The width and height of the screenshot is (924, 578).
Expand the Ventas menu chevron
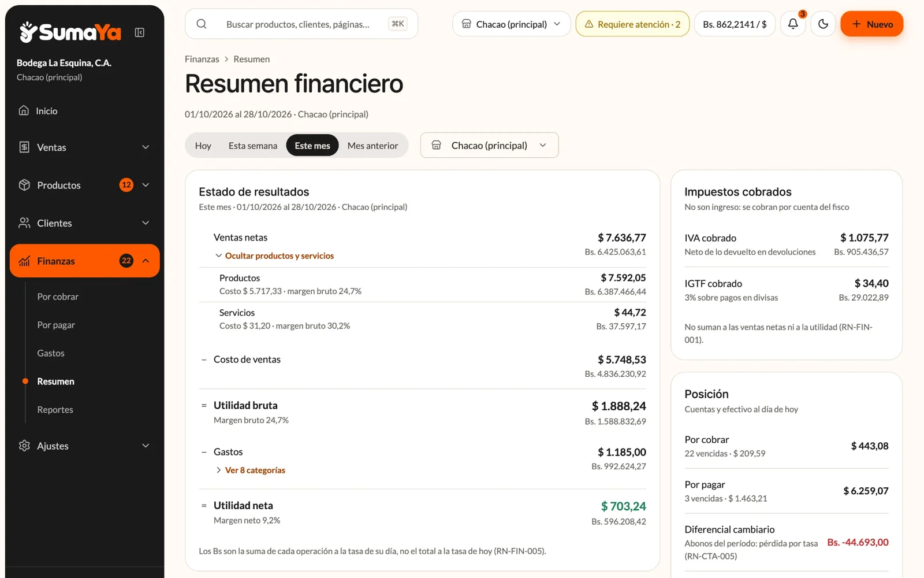pyautogui.click(x=146, y=147)
